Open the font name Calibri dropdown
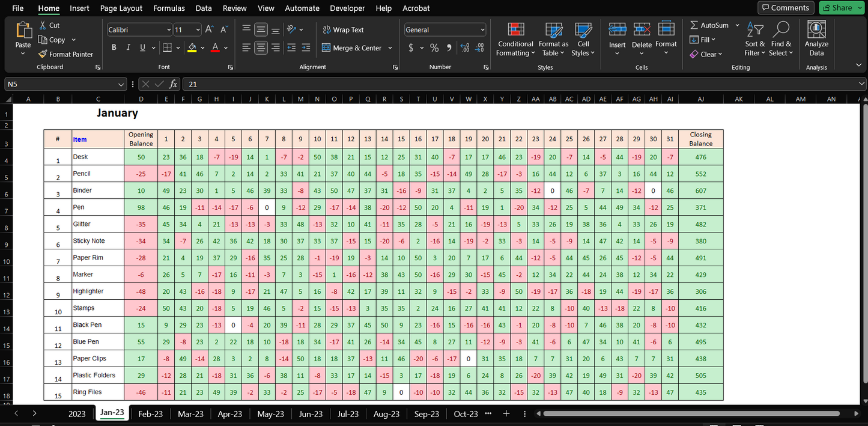Image resolution: width=868 pixels, height=426 pixels. click(x=169, y=29)
